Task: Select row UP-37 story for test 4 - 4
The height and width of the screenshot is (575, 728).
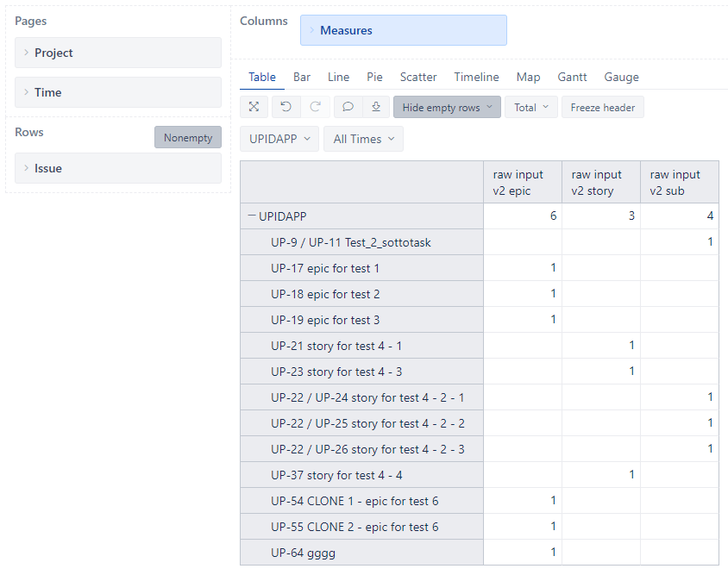Action: pyautogui.click(x=361, y=475)
